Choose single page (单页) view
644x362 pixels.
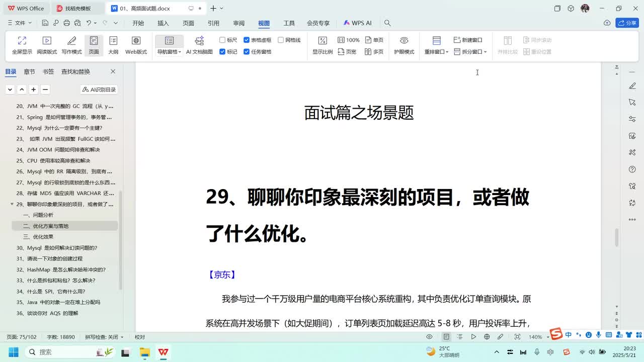[374, 40]
